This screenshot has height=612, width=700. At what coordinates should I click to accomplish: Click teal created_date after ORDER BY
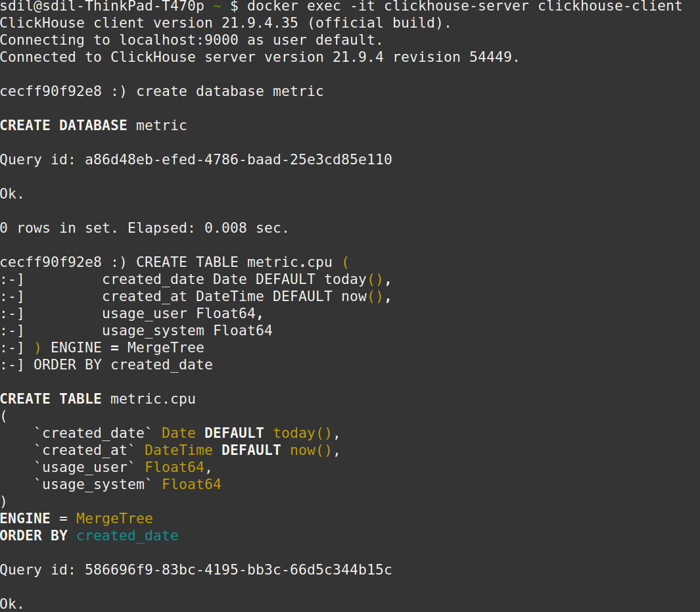point(128,535)
